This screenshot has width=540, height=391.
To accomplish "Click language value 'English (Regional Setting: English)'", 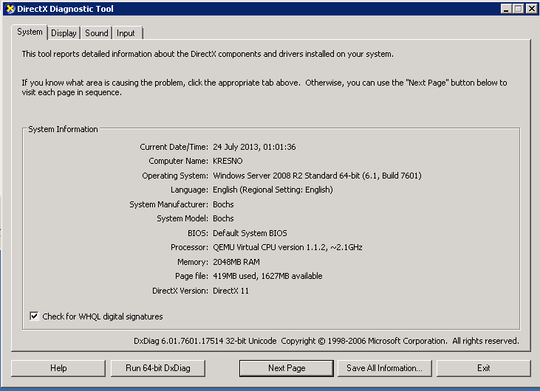I will 273,190.
